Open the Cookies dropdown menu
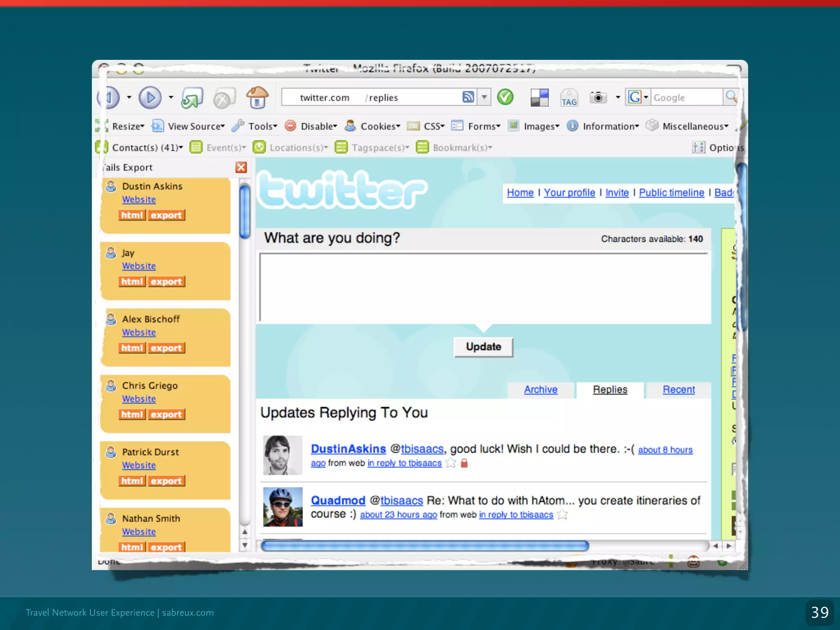The height and width of the screenshot is (630, 840). tap(372, 126)
